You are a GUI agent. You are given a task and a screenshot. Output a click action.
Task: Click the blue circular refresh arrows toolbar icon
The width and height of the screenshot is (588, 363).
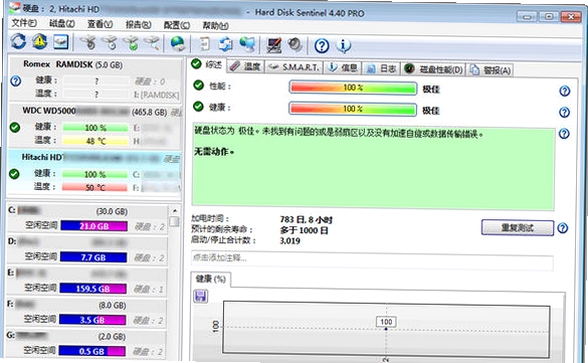[18, 42]
